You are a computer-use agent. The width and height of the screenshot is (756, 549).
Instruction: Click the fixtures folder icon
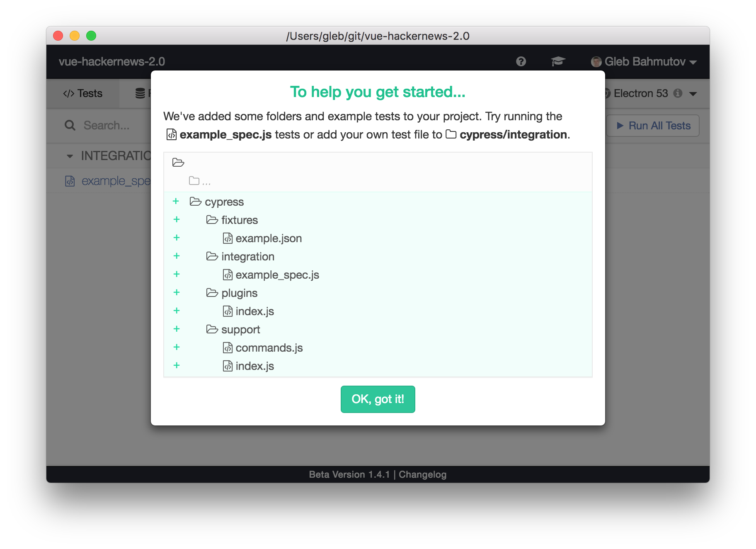(x=212, y=220)
